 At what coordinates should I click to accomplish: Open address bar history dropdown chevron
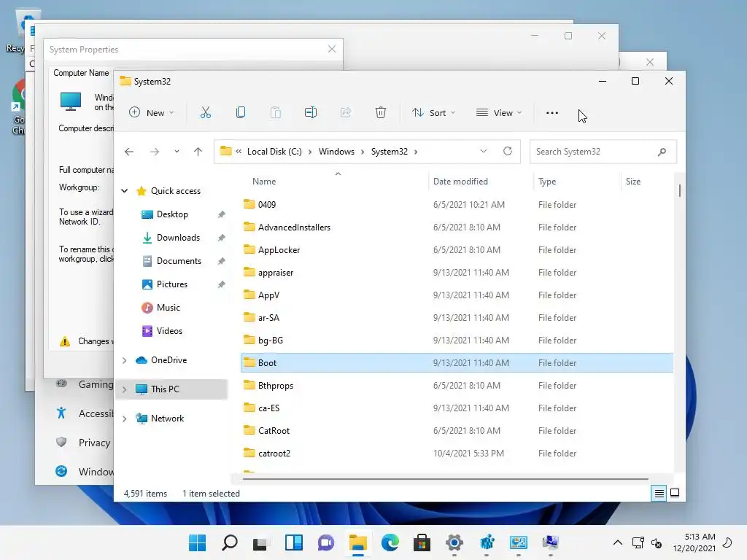point(484,152)
